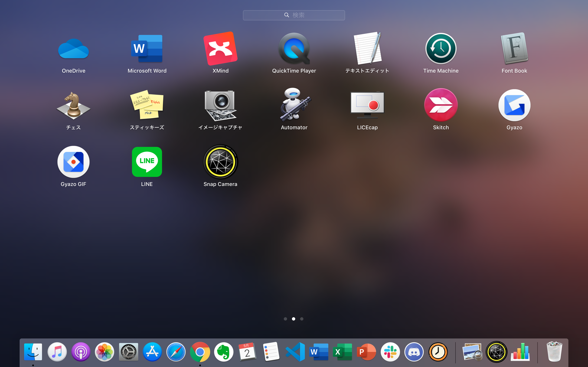Launch Gyazo GIF
This screenshot has height=367, width=588.
73,162
